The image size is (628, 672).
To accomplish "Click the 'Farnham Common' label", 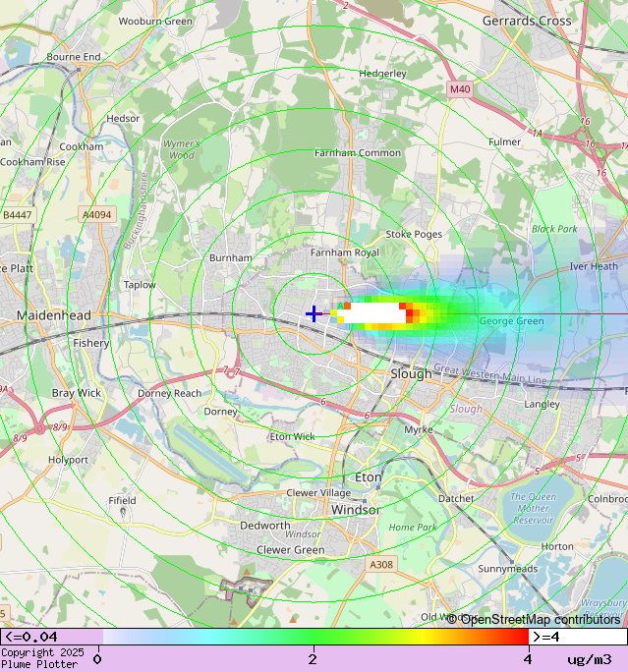I will [358, 153].
